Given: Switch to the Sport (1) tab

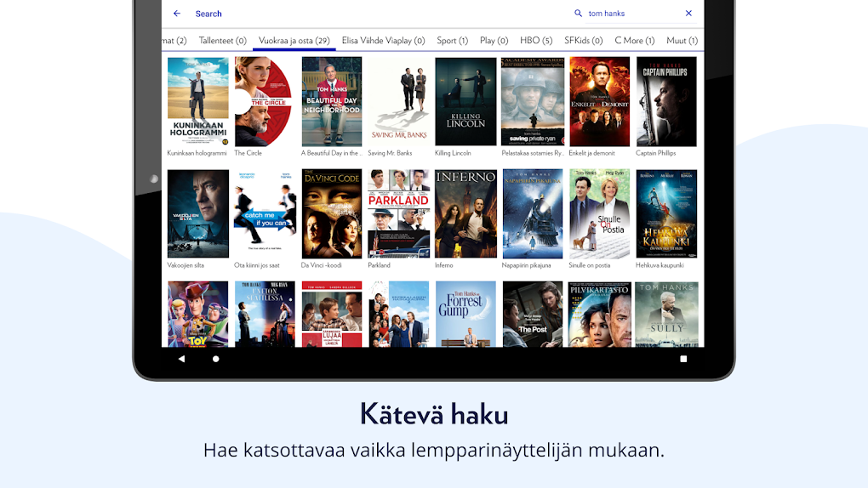Looking at the screenshot, I should pos(452,41).
